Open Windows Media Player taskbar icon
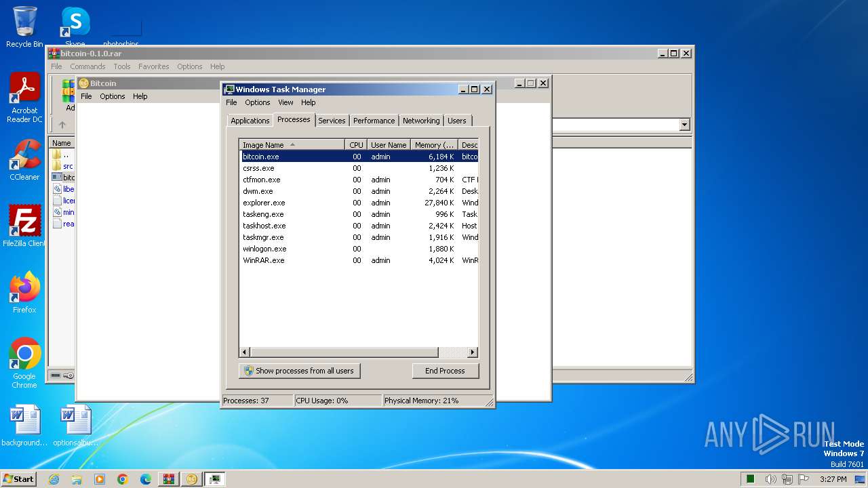This screenshot has height=488, width=868. point(100,479)
